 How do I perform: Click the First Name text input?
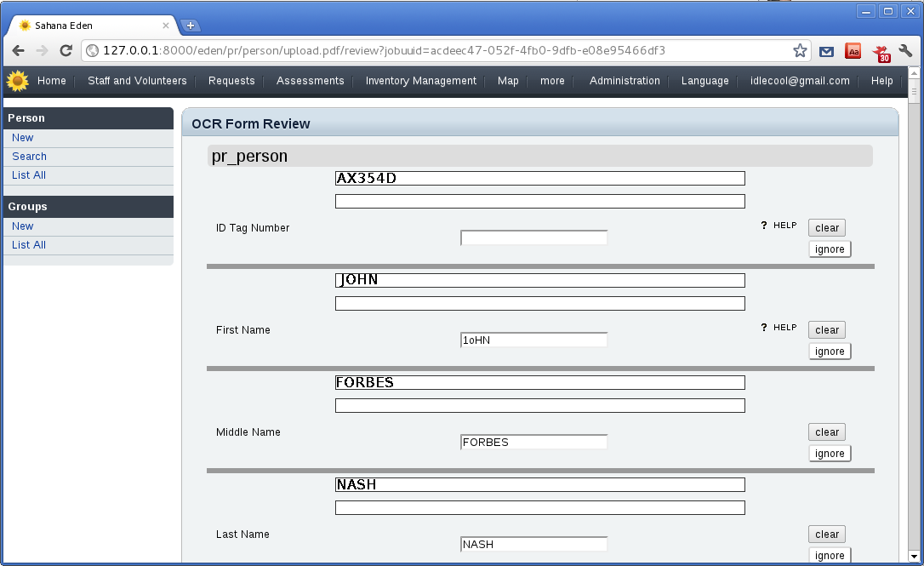pyautogui.click(x=533, y=340)
